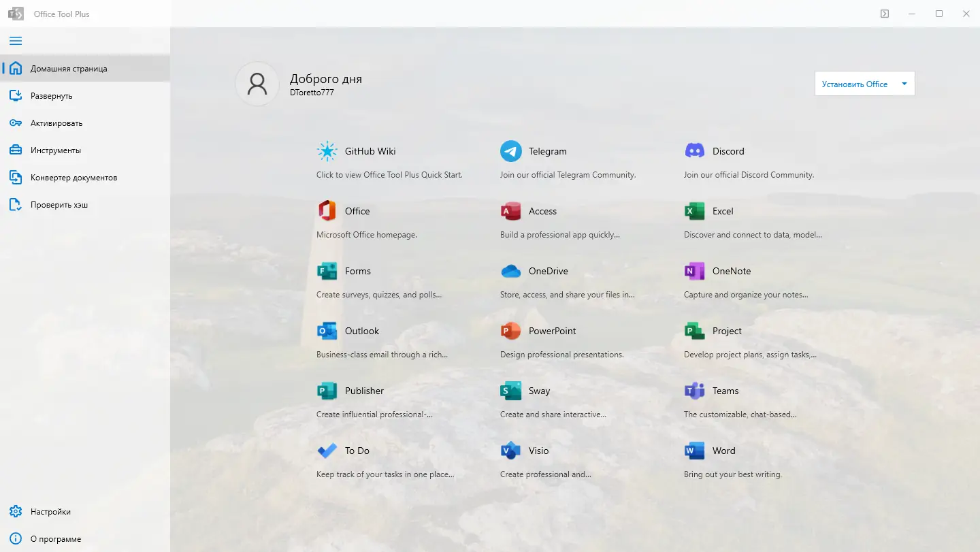Click the key icon beside Активировать
Image resolution: width=980 pixels, height=552 pixels.
[16, 123]
